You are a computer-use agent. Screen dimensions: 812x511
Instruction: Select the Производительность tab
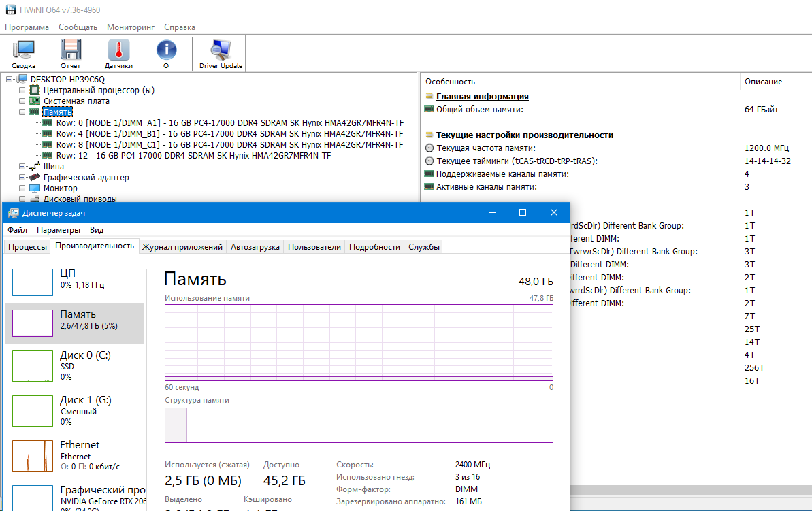(95, 246)
